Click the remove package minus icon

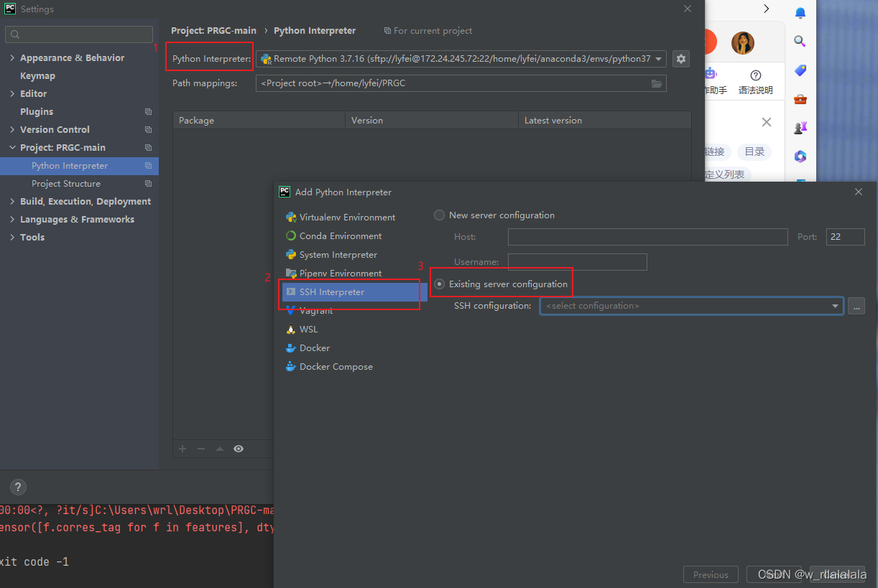click(x=201, y=449)
